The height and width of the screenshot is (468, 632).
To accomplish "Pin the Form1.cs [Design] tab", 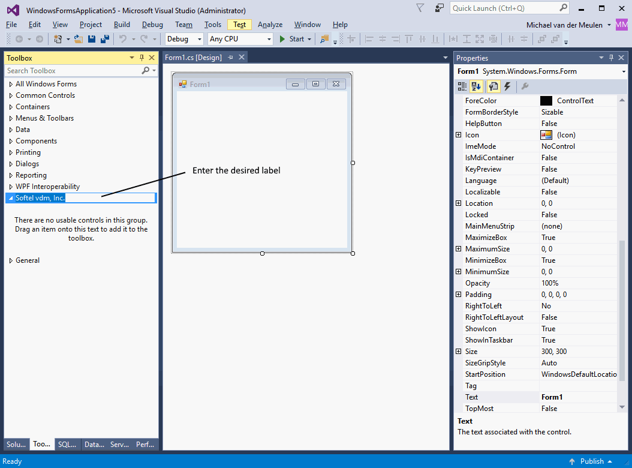I will [231, 57].
